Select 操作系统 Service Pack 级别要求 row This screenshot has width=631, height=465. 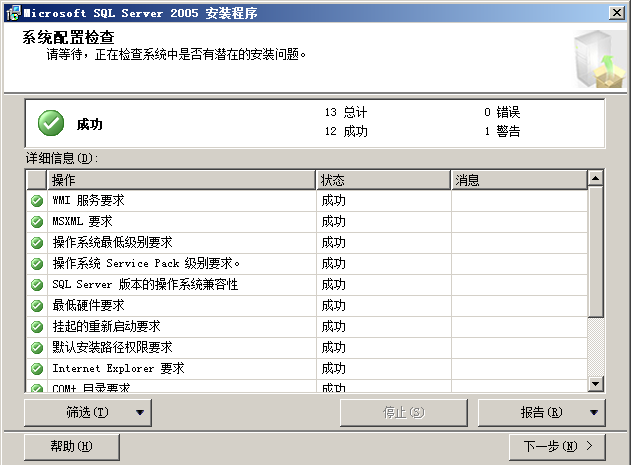pyautogui.click(x=307, y=263)
